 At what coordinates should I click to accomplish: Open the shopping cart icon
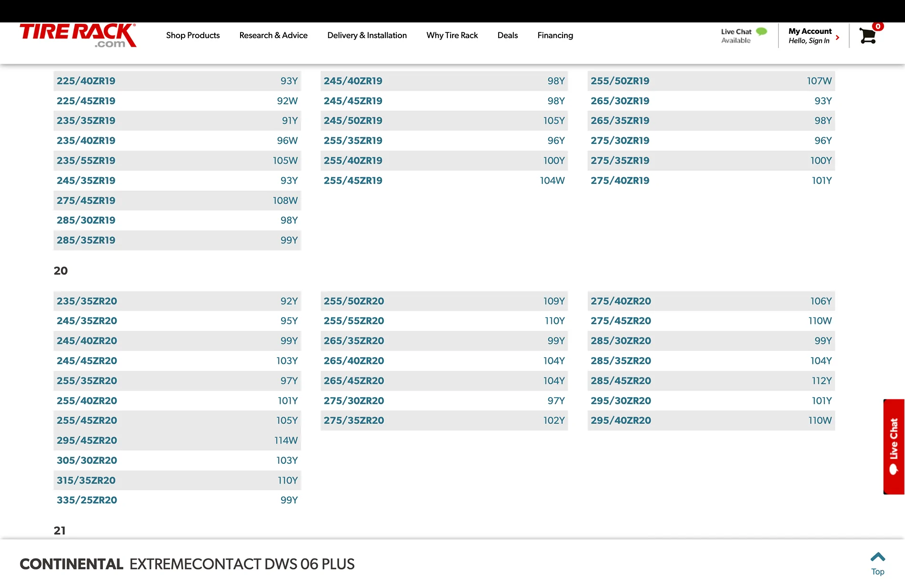click(868, 36)
